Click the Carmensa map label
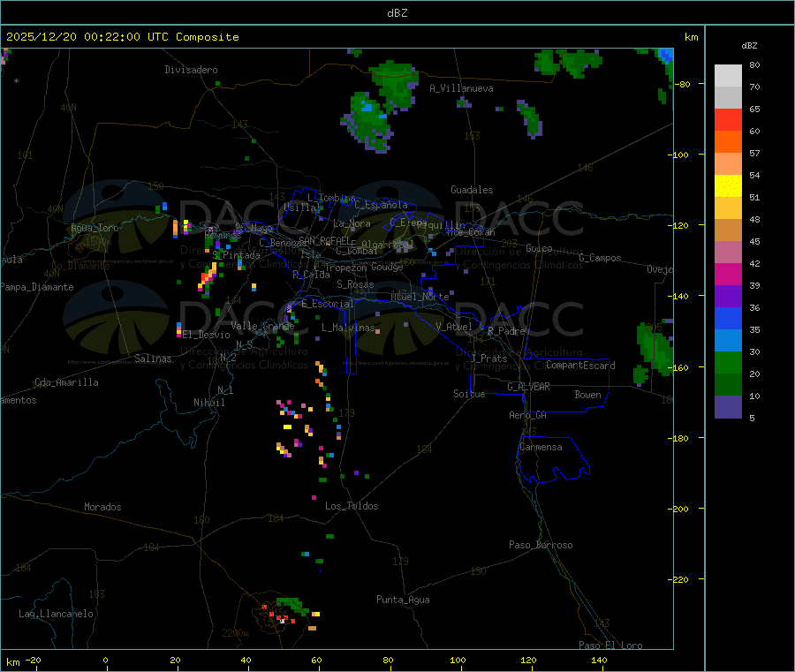This screenshot has width=795, height=672. [x=541, y=447]
